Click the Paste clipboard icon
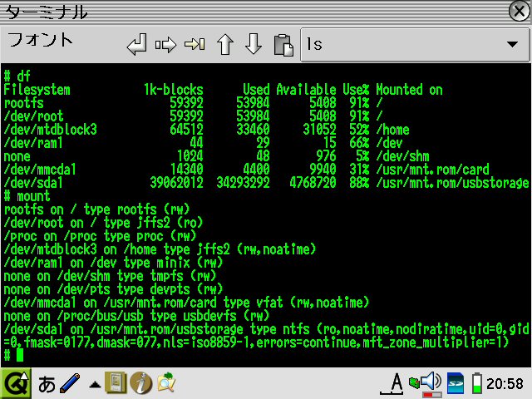 pos(283,44)
